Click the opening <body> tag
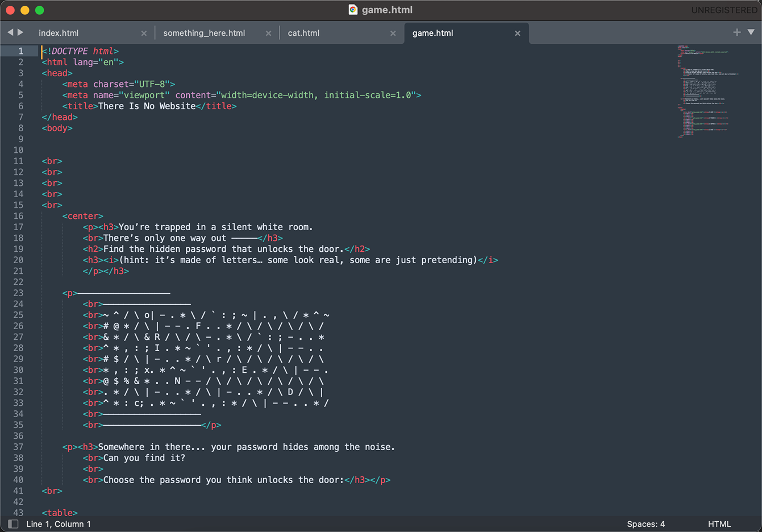The width and height of the screenshot is (762, 532). [x=57, y=128]
